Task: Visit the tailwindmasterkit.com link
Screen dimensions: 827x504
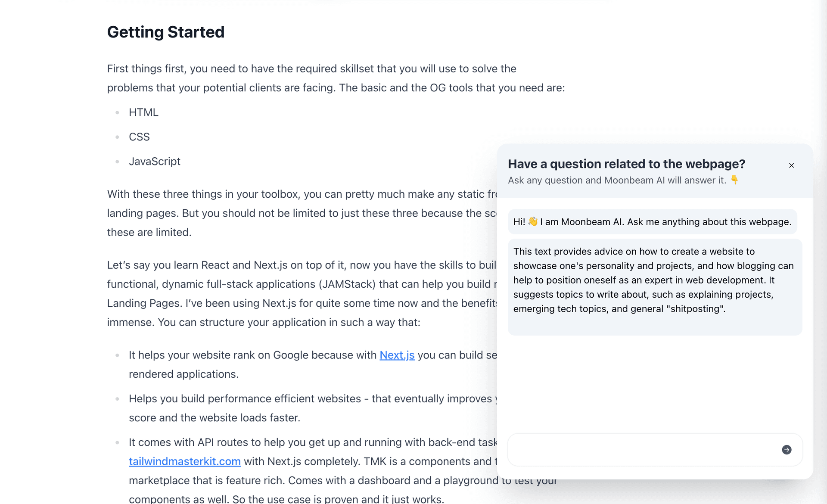Action: coord(184,461)
